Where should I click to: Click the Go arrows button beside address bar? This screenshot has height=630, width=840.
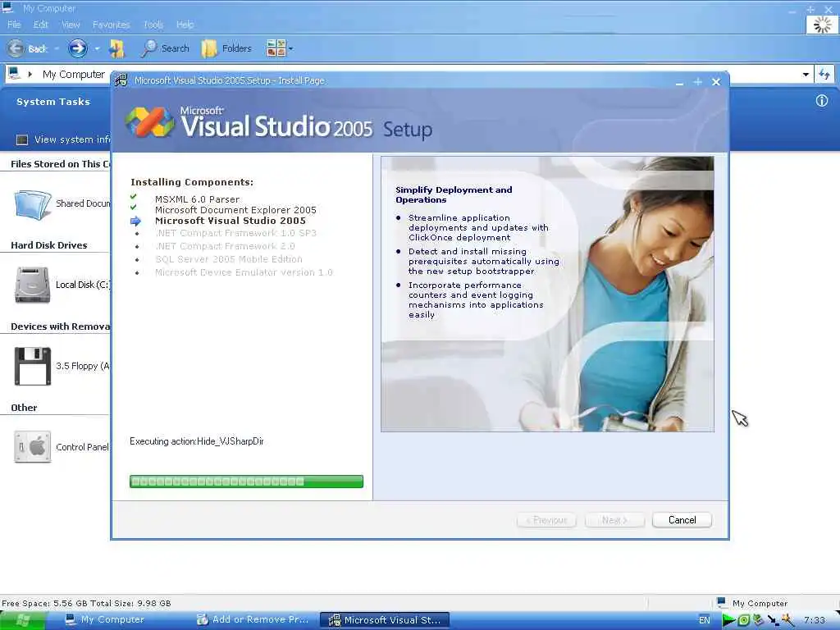(x=824, y=75)
